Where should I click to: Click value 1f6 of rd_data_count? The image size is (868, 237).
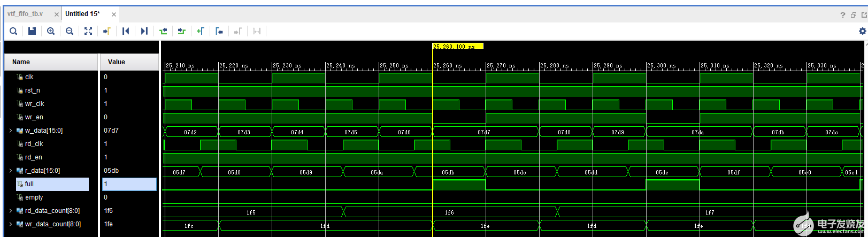109,211
